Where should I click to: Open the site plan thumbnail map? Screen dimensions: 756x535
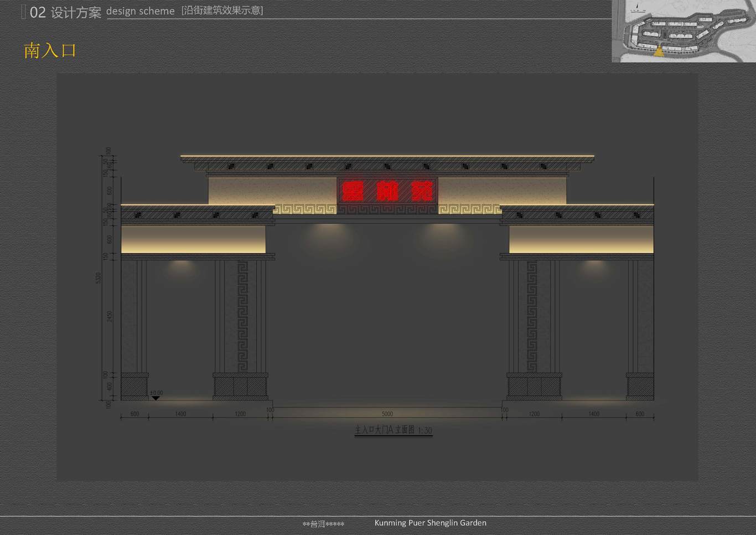[684, 31]
